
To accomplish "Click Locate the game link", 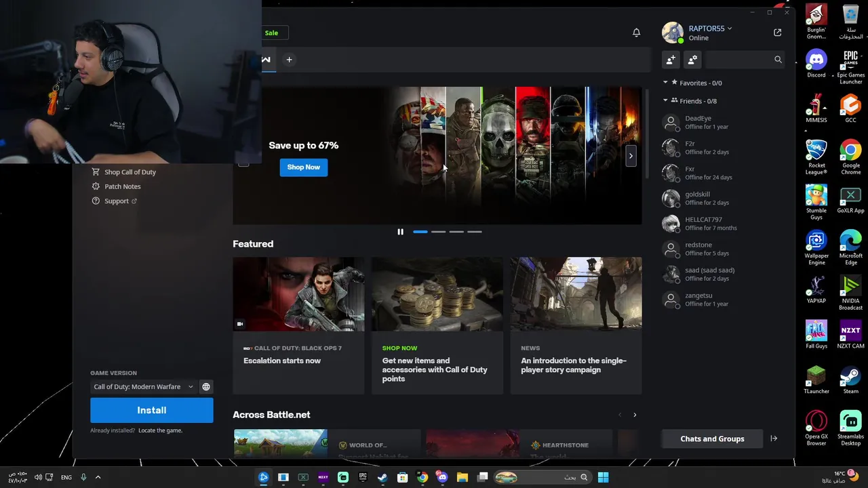I will (x=160, y=430).
